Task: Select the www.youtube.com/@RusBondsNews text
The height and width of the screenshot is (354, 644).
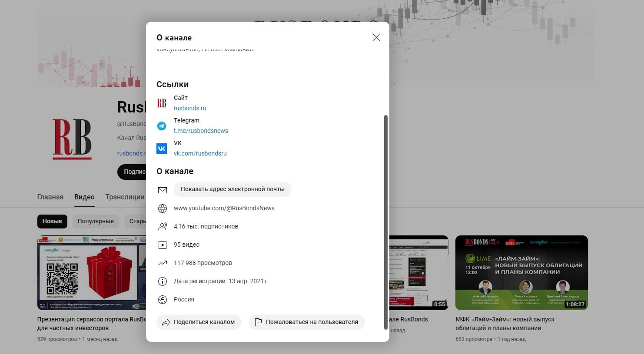Action: [x=224, y=208]
